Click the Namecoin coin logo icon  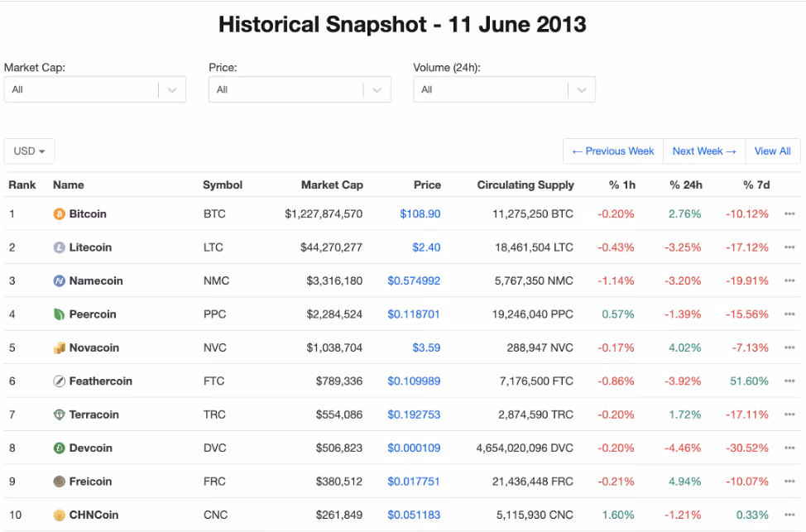[x=59, y=280]
